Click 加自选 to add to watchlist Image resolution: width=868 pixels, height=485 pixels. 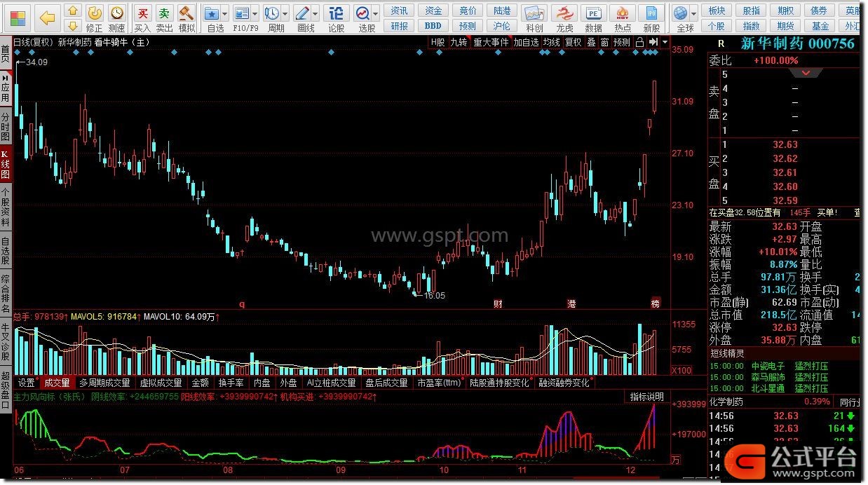point(526,42)
